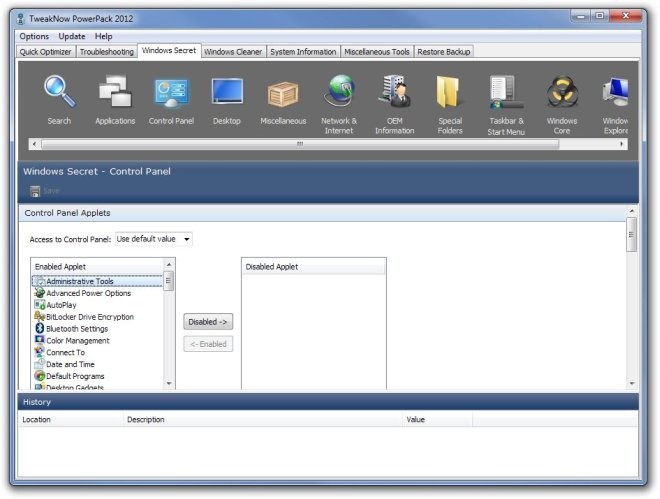660x499 pixels.
Task: Click the TweakNow title bar app icon
Action: tap(21, 19)
